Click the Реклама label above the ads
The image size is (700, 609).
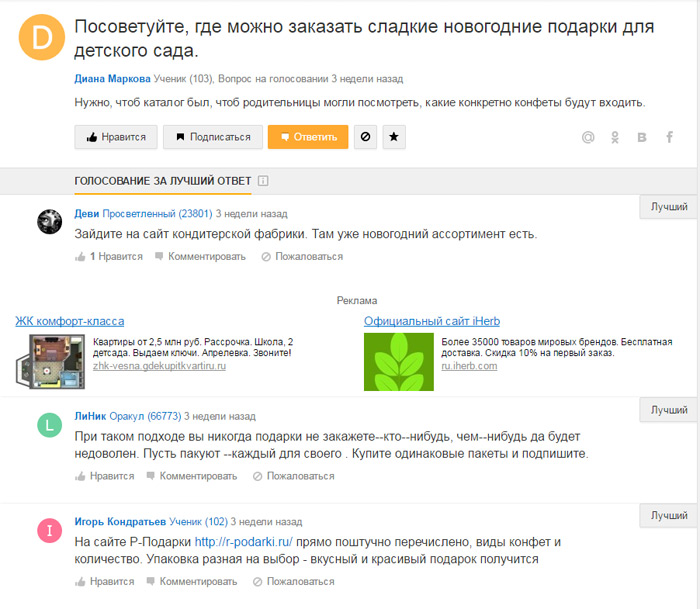[357, 300]
